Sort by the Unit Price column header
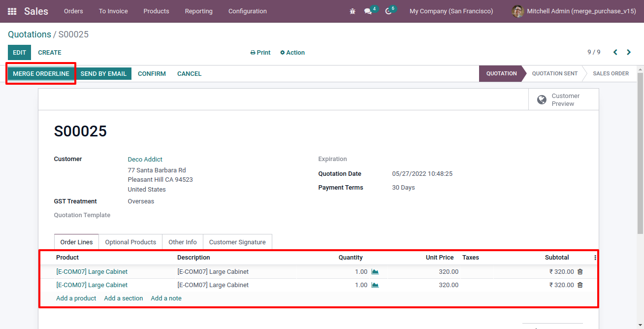644x329 pixels. click(x=440, y=258)
